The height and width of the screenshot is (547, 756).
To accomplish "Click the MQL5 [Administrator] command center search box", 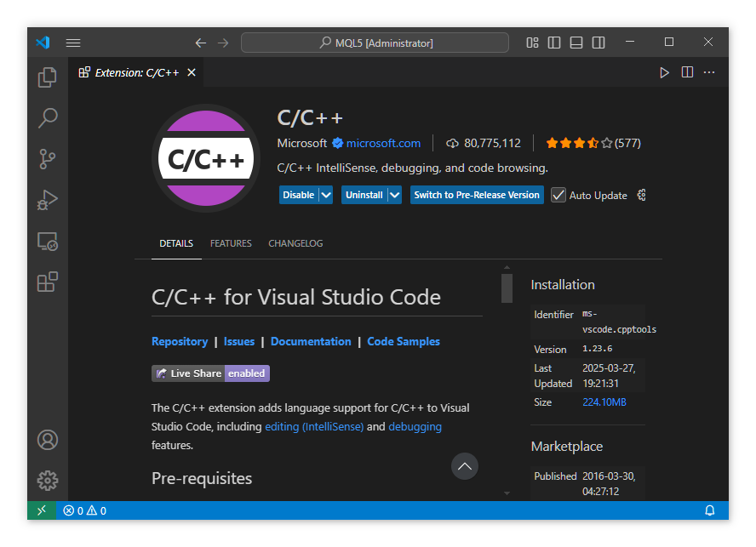I will point(375,43).
